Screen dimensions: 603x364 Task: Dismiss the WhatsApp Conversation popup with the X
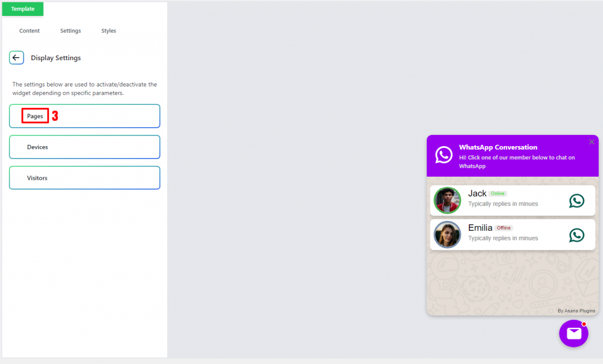[x=591, y=142]
